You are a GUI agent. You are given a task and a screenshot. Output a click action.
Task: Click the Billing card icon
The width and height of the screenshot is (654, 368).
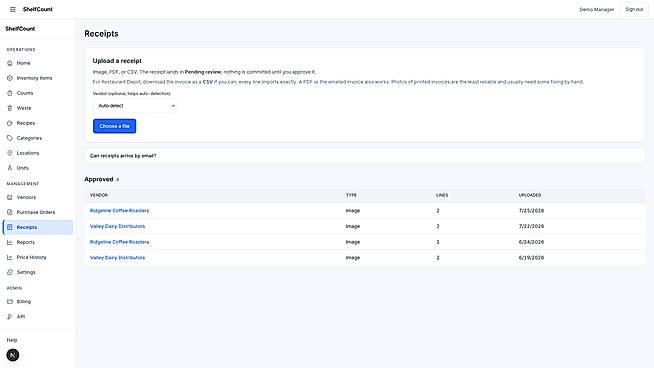pyautogui.click(x=10, y=302)
